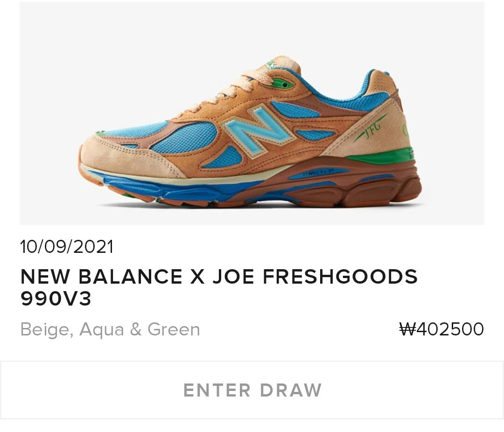Click the JOE FRESHGOODS words in the title
The width and height of the screenshot is (504, 432).
pos(315,277)
